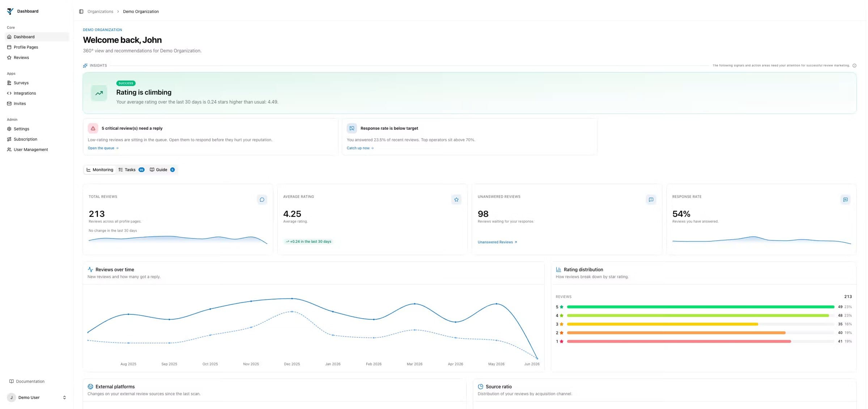Click the muted message icon for response rate
Image resolution: width=868 pixels, height=409 pixels.
pyautogui.click(x=352, y=128)
